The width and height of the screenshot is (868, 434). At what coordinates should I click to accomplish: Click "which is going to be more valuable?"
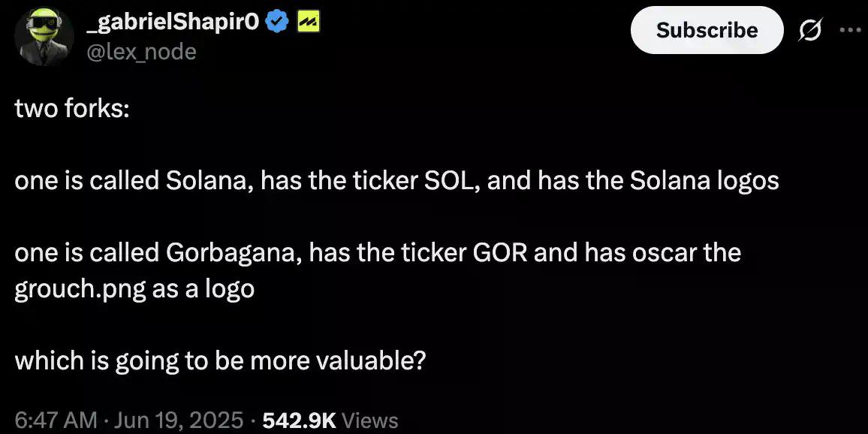pos(220,361)
